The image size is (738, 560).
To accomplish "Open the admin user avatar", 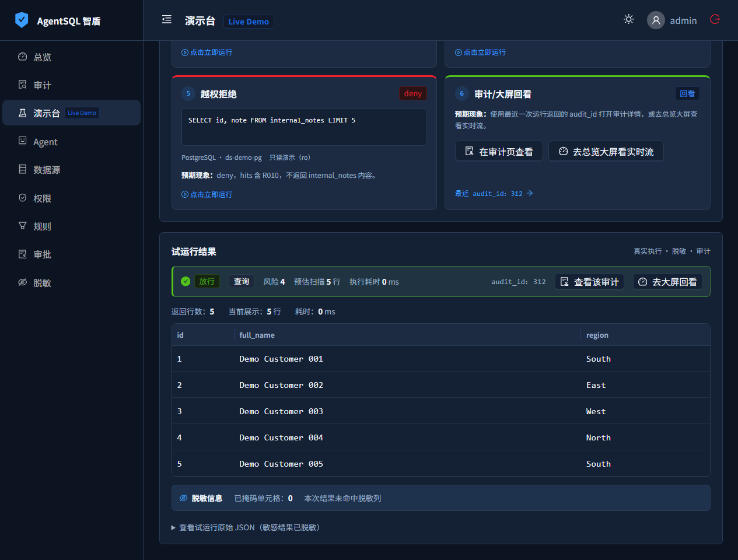I will 656,20.
